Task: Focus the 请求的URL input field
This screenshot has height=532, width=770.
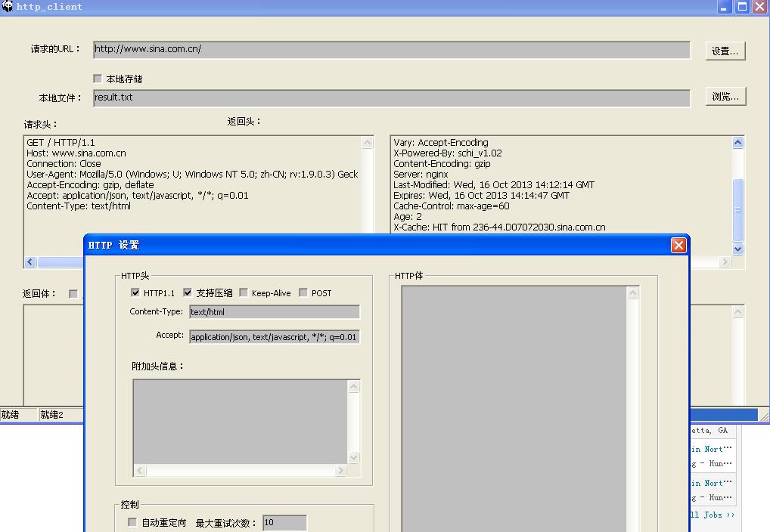Action: click(391, 50)
